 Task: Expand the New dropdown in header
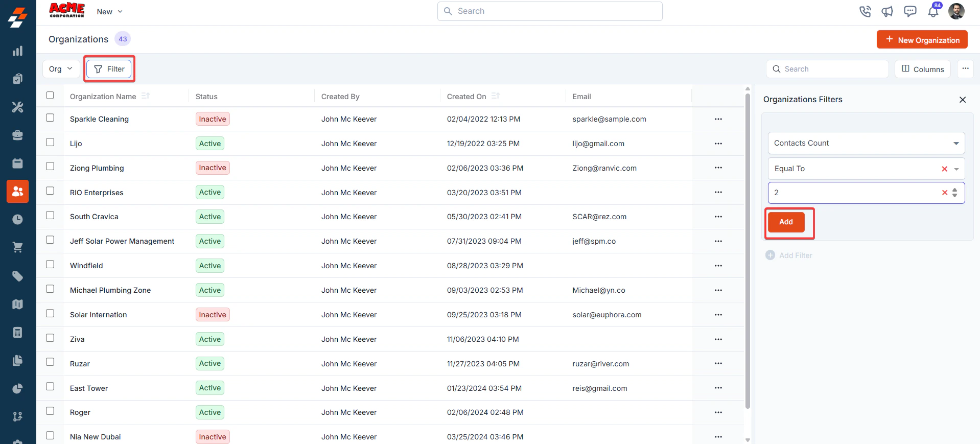(x=109, y=12)
